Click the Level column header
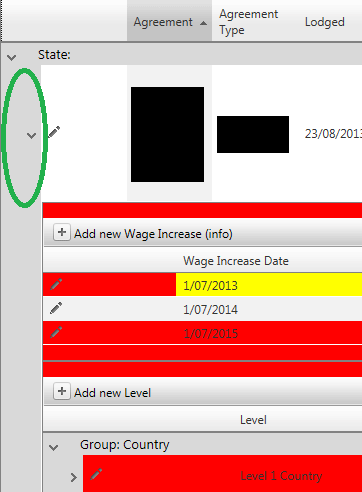 (253, 420)
